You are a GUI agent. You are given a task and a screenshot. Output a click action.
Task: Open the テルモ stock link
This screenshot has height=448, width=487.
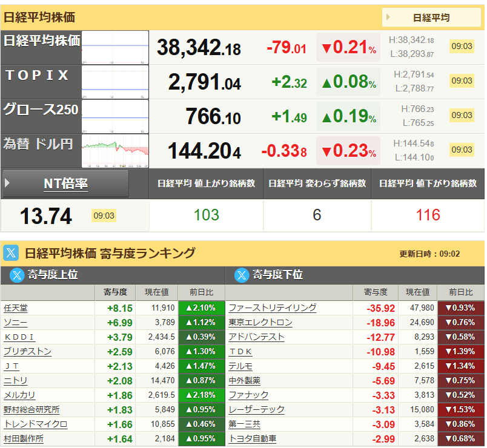pyautogui.click(x=240, y=366)
